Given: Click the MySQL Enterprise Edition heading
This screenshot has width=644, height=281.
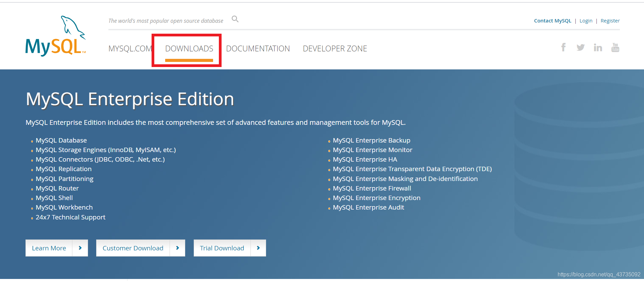Looking at the screenshot, I should point(130,99).
